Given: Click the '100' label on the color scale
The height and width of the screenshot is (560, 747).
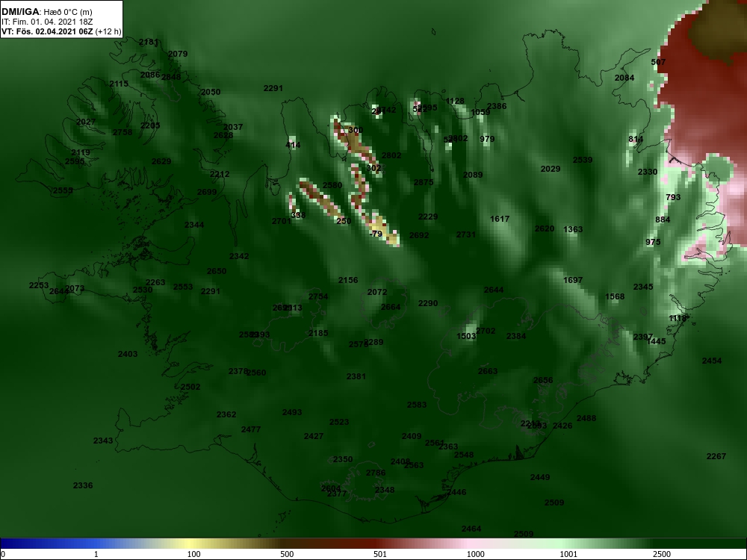Looking at the screenshot, I should 194,554.
